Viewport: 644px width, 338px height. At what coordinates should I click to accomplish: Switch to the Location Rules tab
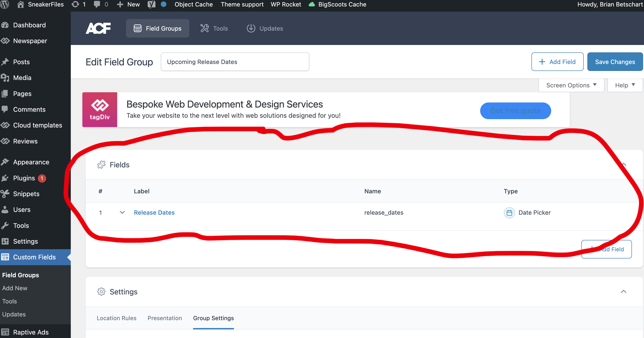pyautogui.click(x=117, y=318)
